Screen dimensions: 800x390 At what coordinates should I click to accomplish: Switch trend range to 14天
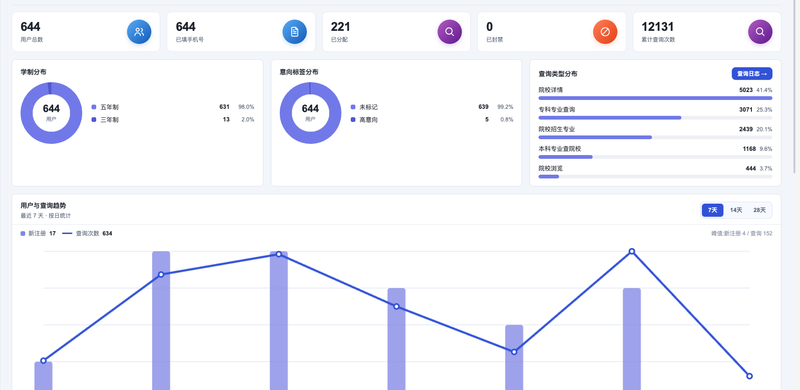click(736, 210)
